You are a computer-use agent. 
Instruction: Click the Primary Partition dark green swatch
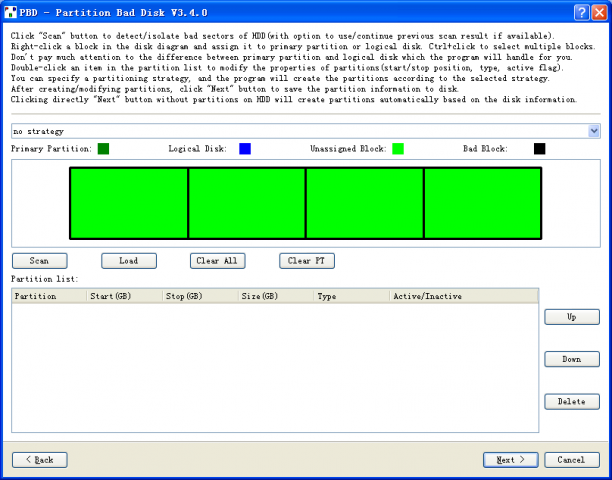click(103, 149)
